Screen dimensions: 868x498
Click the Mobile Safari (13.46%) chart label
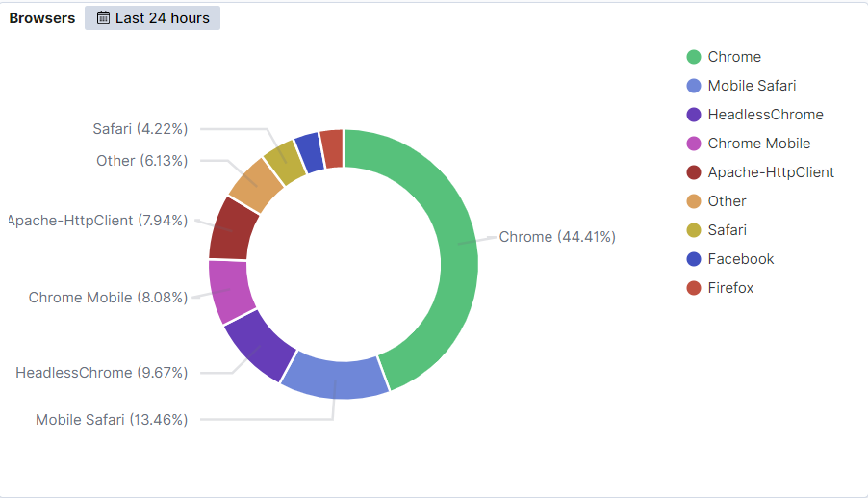point(112,420)
